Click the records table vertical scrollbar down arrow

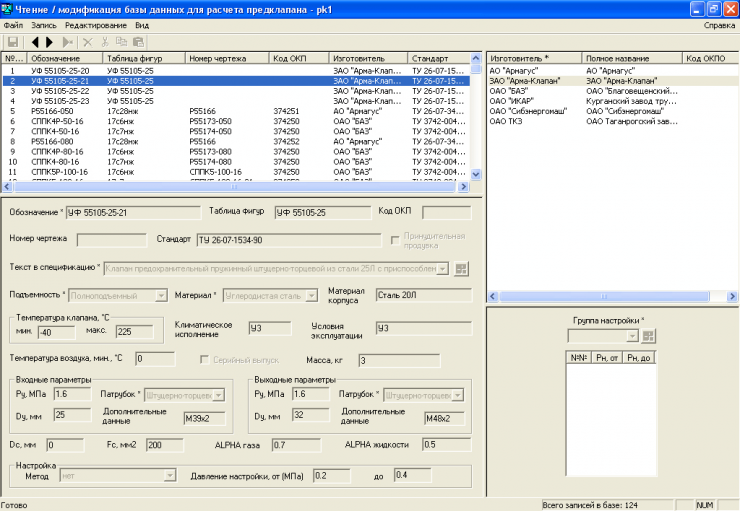[476, 174]
